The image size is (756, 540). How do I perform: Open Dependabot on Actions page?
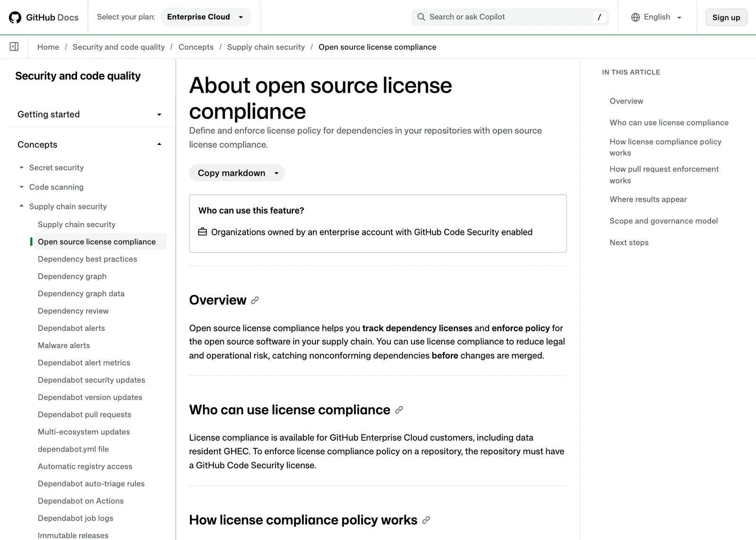coord(81,501)
